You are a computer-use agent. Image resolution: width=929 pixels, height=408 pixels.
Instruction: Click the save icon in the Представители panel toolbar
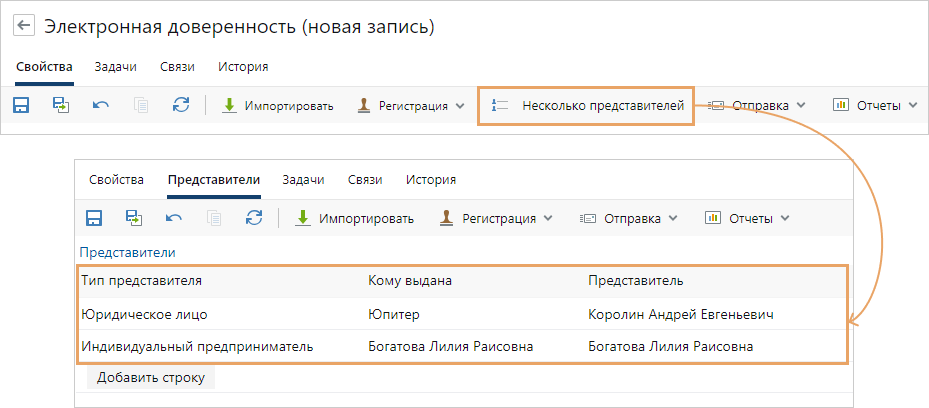coord(94,218)
